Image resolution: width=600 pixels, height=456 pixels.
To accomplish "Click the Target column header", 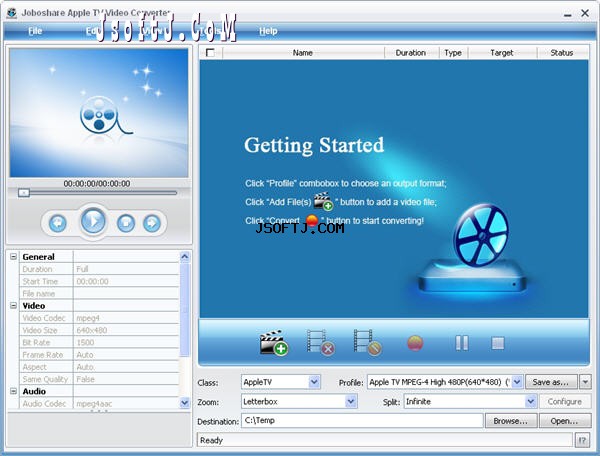I will (502, 53).
